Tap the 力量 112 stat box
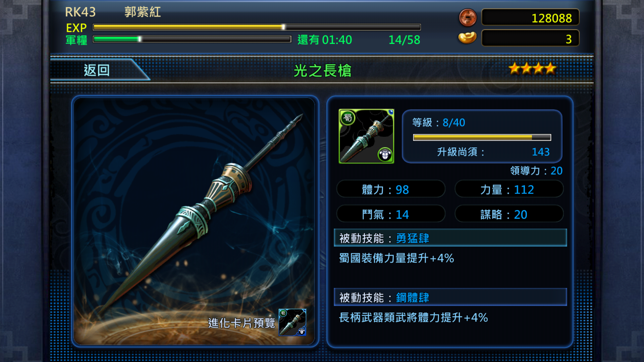 pyautogui.click(x=509, y=189)
